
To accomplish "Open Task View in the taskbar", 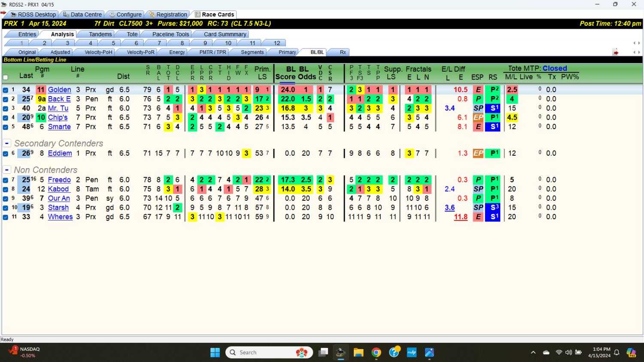I will 323,352.
